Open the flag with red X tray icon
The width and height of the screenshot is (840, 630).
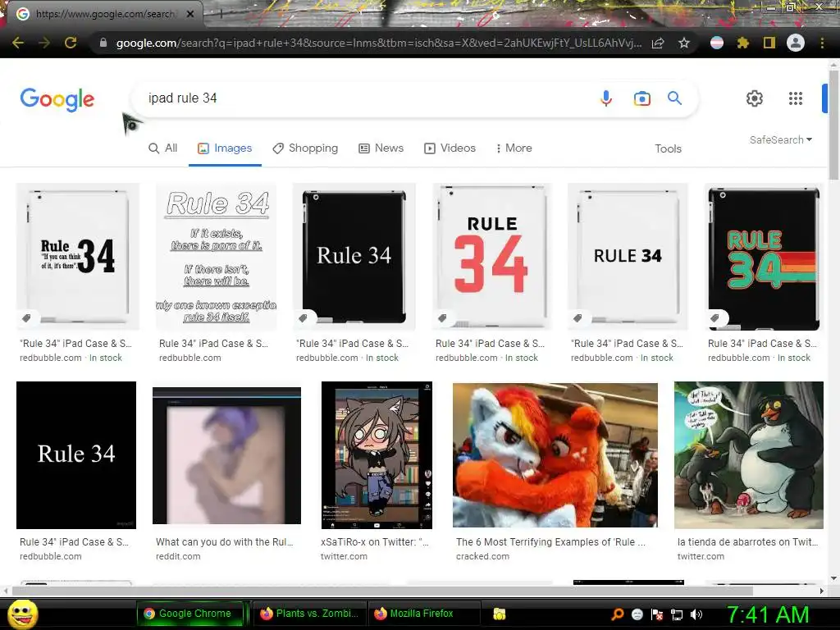tap(657, 614)
